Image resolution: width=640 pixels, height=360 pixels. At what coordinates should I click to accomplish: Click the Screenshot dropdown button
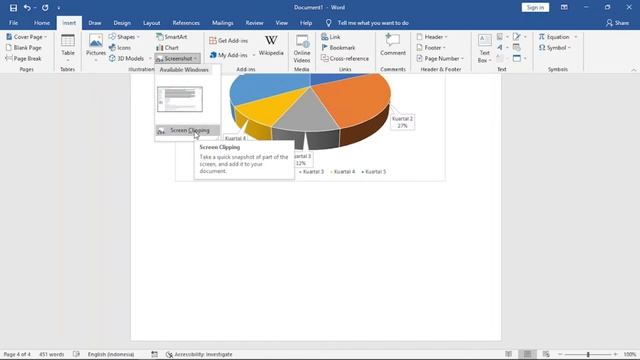[x=178, y=58]
